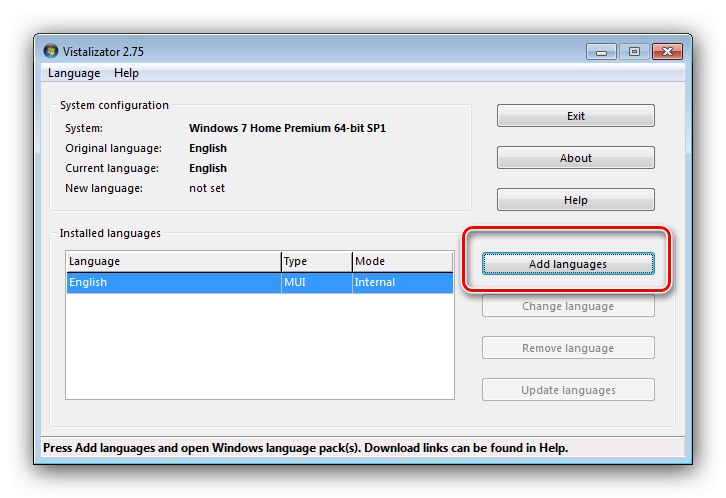This screenshot has height=498, width=726.
Task: Click the Add languages button
Action: pos(568,264)
